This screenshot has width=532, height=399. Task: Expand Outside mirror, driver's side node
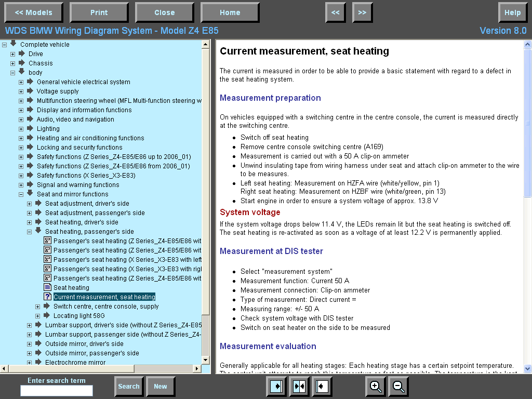tap(29, 344)
